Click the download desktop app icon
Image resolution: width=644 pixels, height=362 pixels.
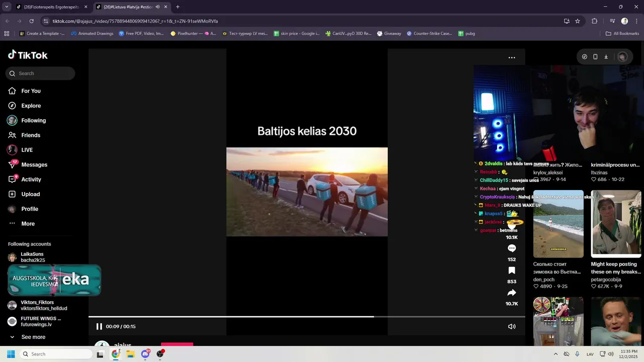click(x=606, y=57)
